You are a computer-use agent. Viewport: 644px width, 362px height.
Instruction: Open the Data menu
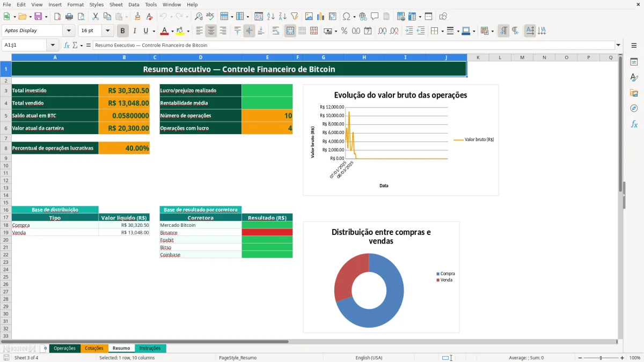coord(134,4)
